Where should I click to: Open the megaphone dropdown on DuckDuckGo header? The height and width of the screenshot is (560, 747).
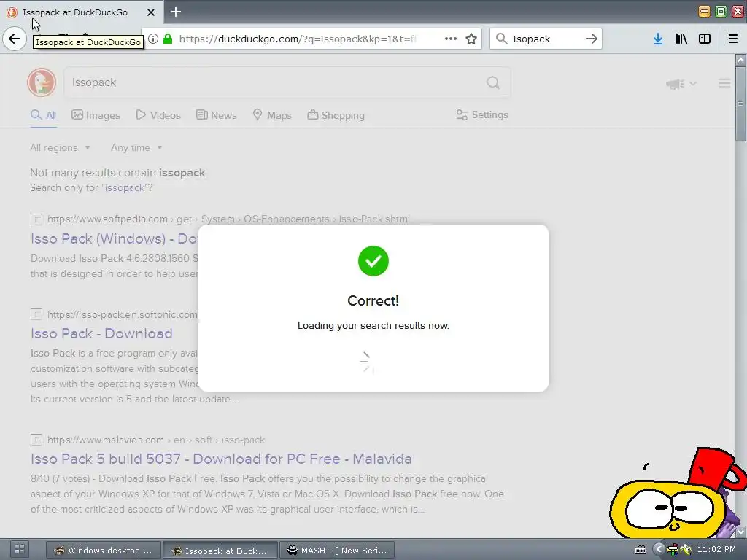tap(681, 84)
